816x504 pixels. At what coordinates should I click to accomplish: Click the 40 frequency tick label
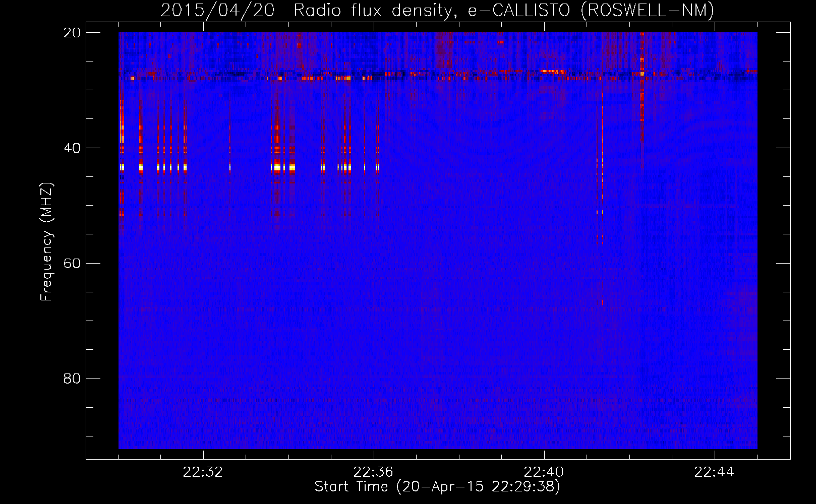point(72,148)
